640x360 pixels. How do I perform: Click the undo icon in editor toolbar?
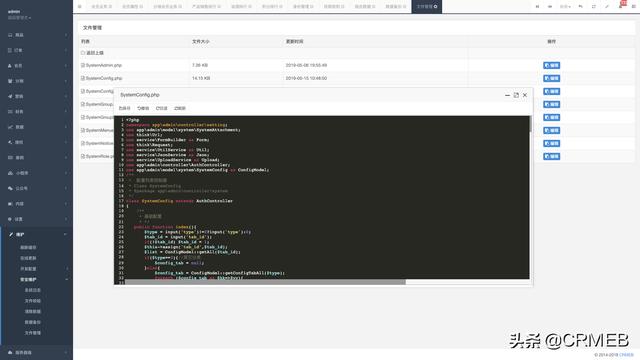click(143, 108)
